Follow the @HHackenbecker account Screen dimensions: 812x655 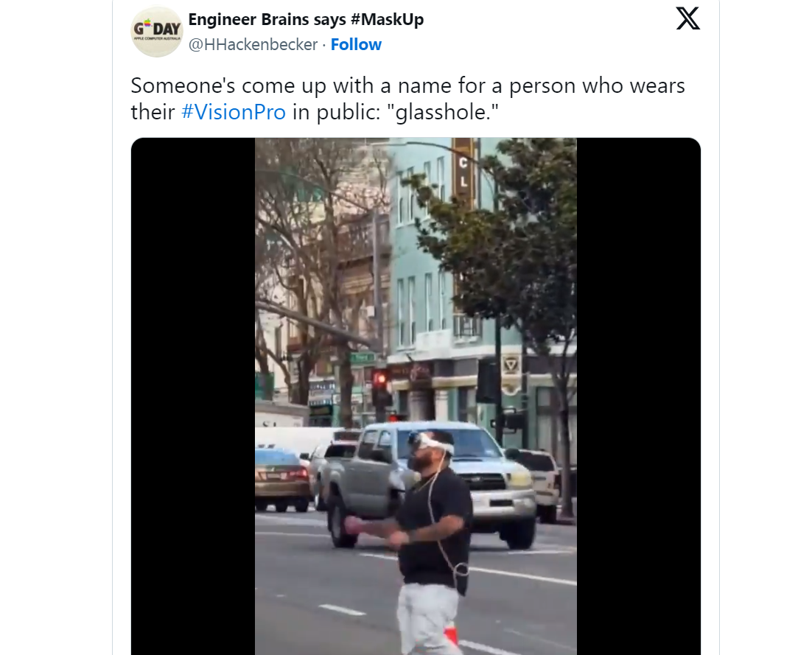pos(357,44)
